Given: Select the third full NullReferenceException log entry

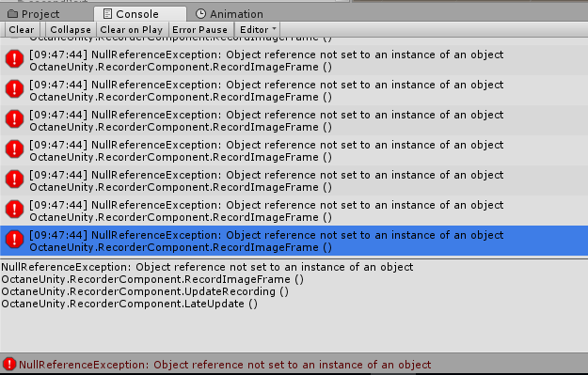Looking at the screenshot, I should 294,120.
